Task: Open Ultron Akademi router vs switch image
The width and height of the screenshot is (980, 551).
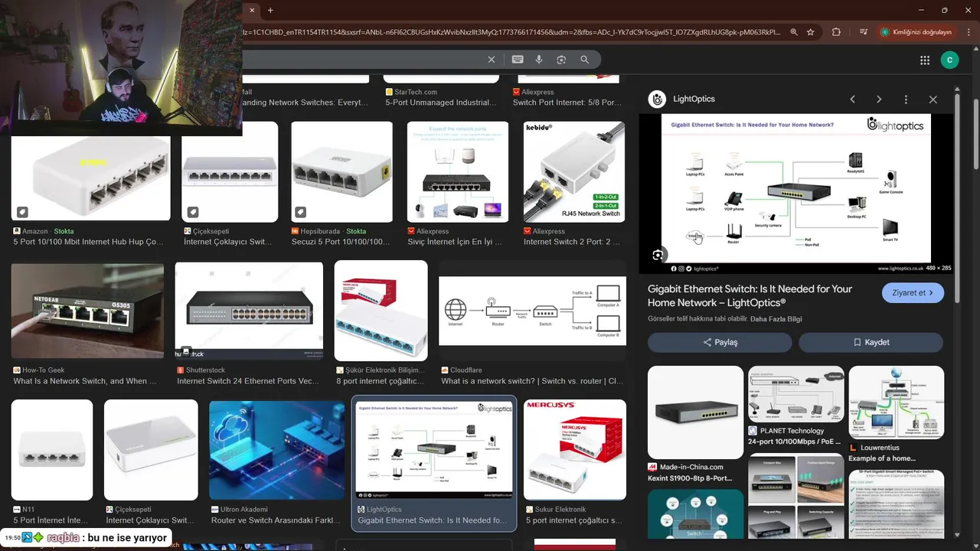Action: (277, 450)
